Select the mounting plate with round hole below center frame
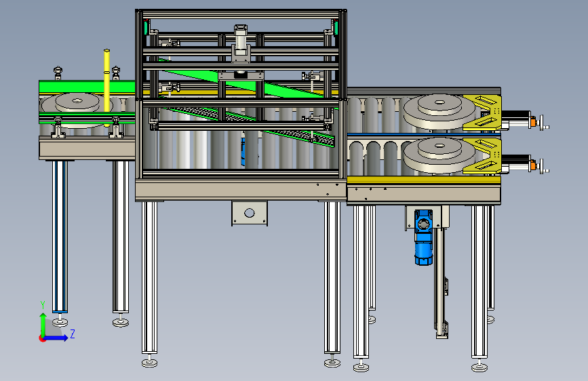Screen dimensions: 588x381 click(x=250, y=213)
